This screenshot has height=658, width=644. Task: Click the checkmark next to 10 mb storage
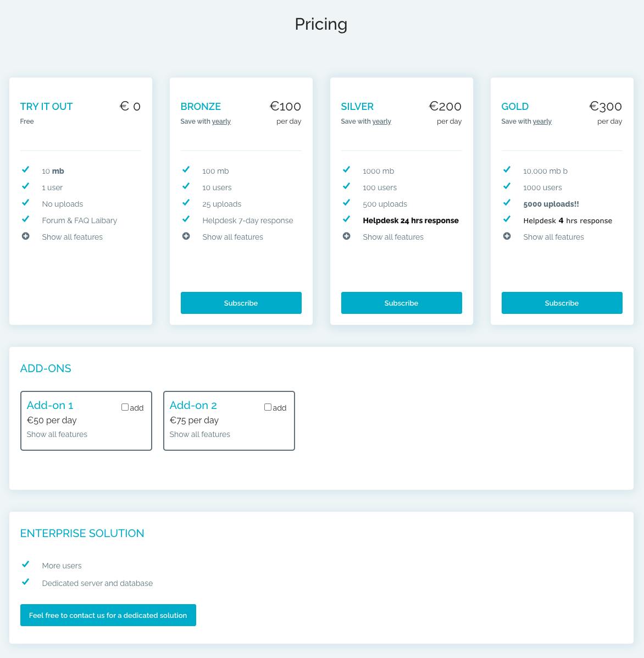pyautogui.click(x=25, y=170)
